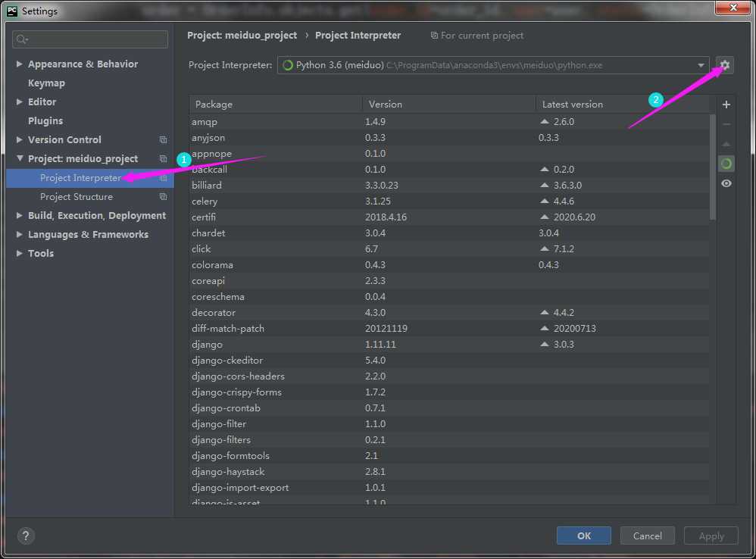Click the minus icon to uninstall package

[726, 124]
